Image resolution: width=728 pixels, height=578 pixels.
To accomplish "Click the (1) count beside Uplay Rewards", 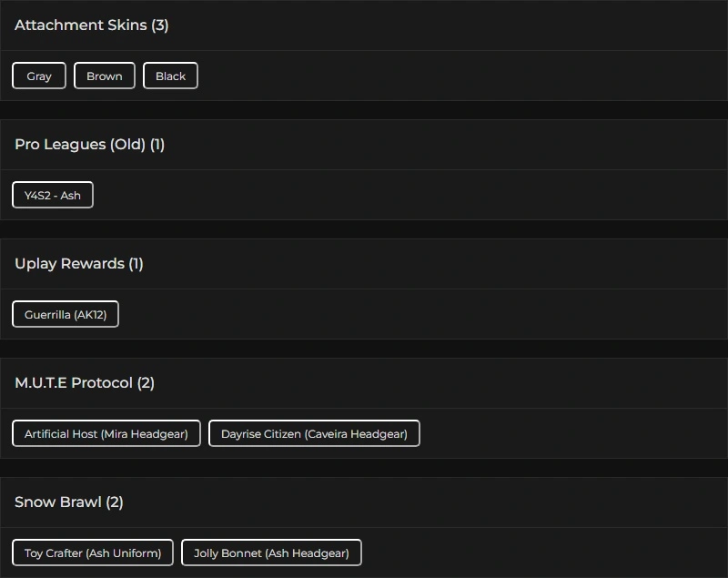I will pos(136,264).
